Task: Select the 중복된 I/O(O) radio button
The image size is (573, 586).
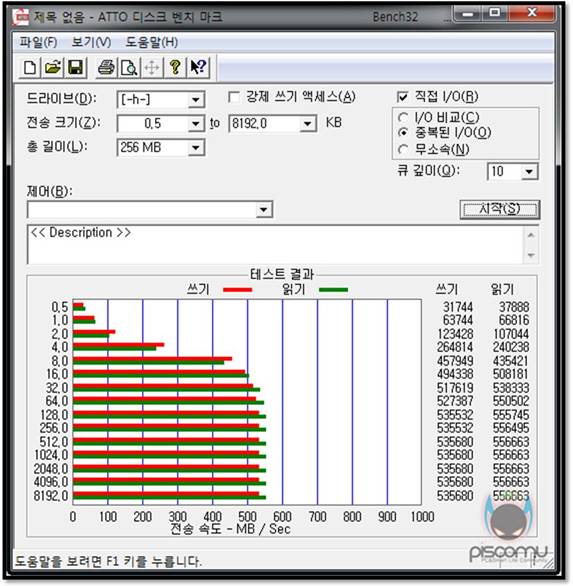Action: (x=403, y=132)
